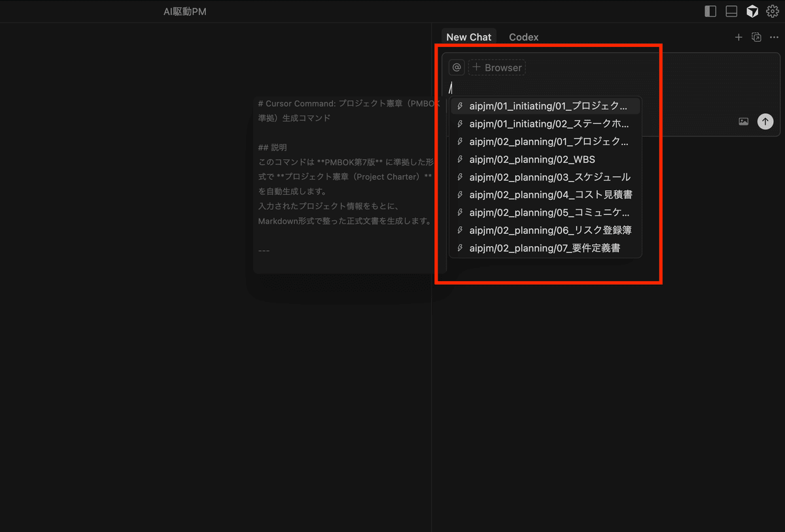Click the '## 説明' heading in preview

(272, 148)
